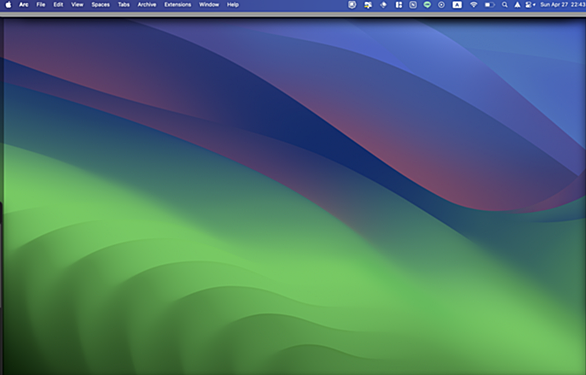
Task: Click the circular target menu bar icon
Action: tap(441, 5)
